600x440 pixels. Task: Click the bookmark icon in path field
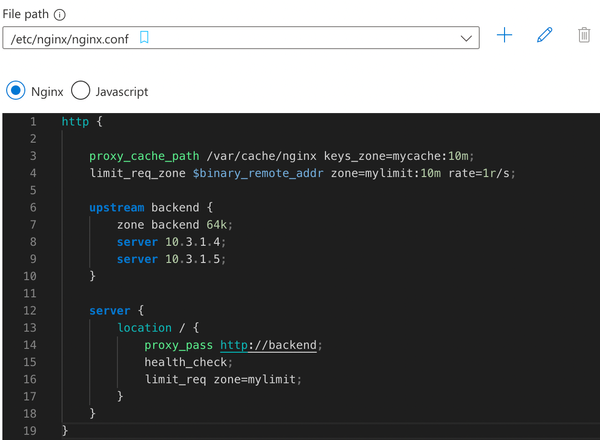pyautogui.click(x=144, y=37)
